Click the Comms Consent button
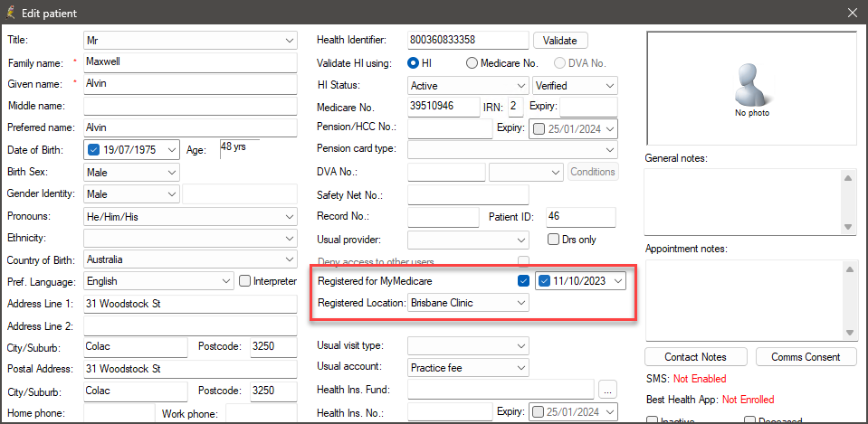Image resolution: width=868 pixels, height=424 pixels. pos(806,357)
